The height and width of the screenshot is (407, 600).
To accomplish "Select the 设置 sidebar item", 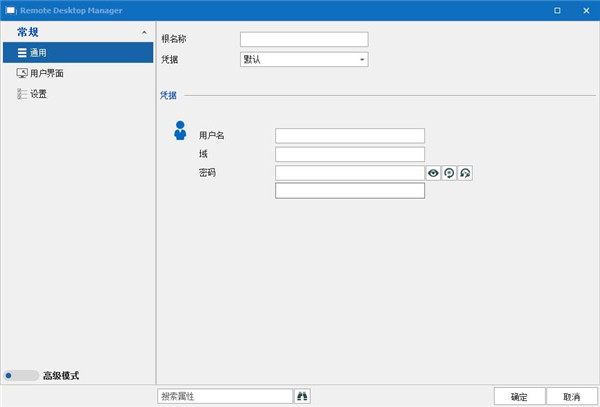I will click(78, 94).
